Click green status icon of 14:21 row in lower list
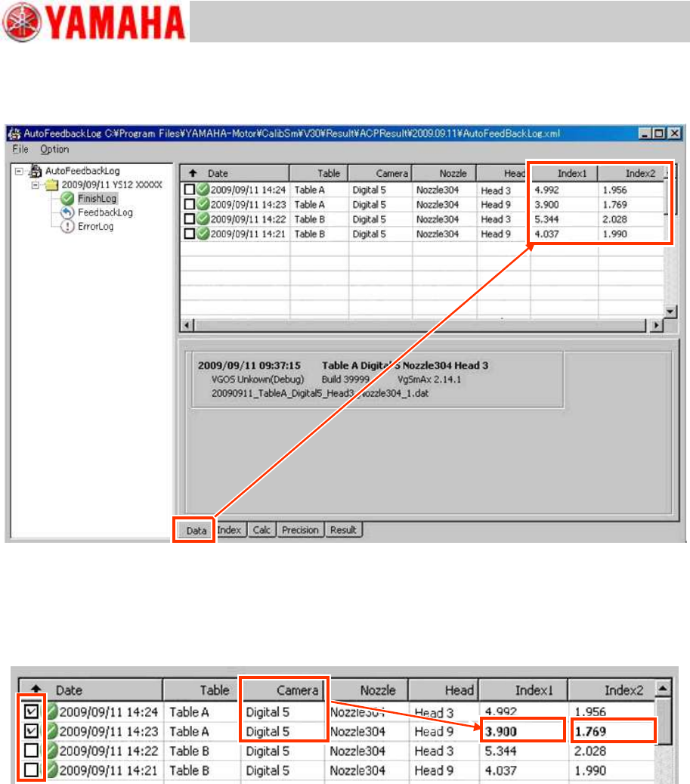The image size is (690, 784). point(52,770)
